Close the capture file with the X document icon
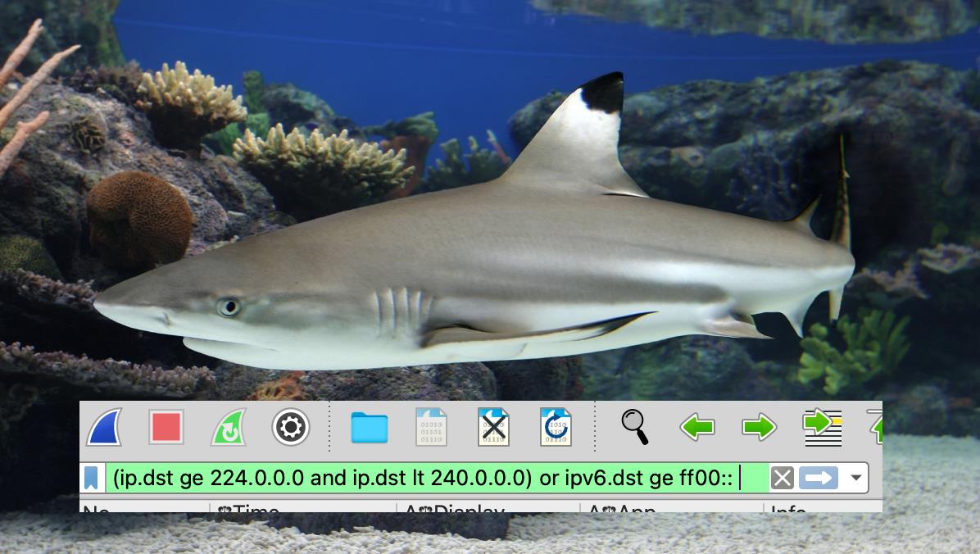This screenshot has width=980, height=554. coord(494,427)
